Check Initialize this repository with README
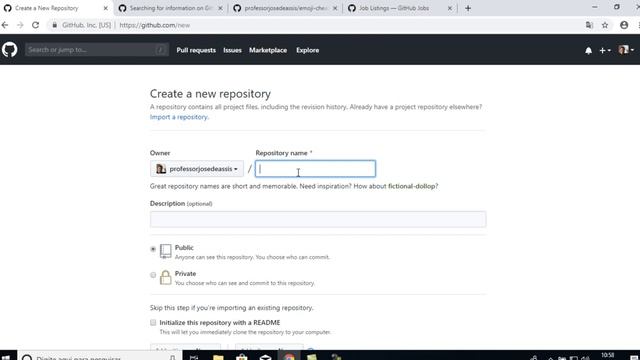 (x=153, y=322)
